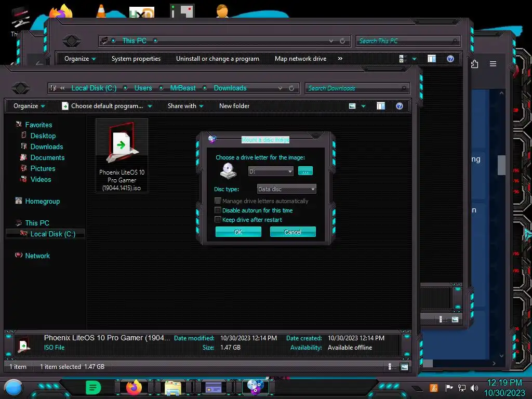
Task: Open VLC media player desktop icon
Action: [x=101, y=11]
